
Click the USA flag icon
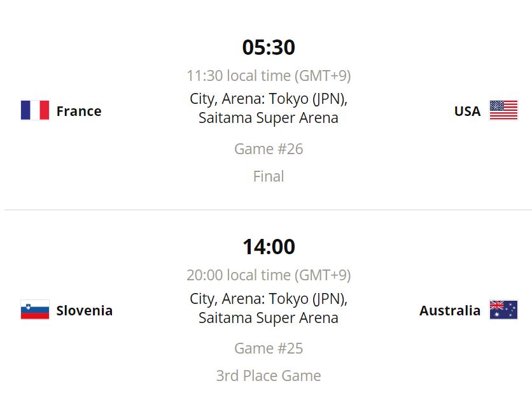tap(503, 111)
